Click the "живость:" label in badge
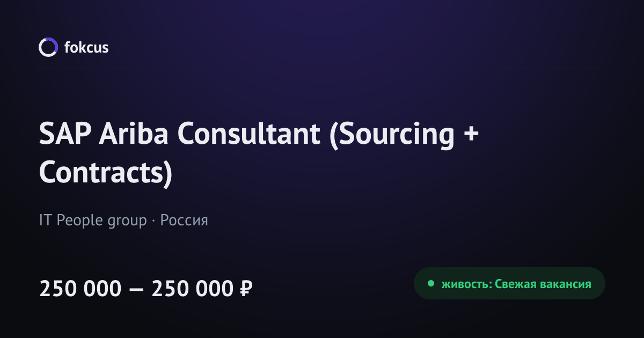Image resolution: width=644 pixels, height=338 pixels. (x=466, y=284)
